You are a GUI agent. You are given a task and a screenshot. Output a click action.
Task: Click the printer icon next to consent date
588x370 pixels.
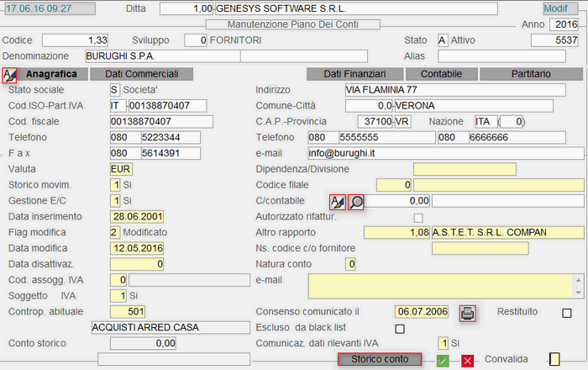468,312
